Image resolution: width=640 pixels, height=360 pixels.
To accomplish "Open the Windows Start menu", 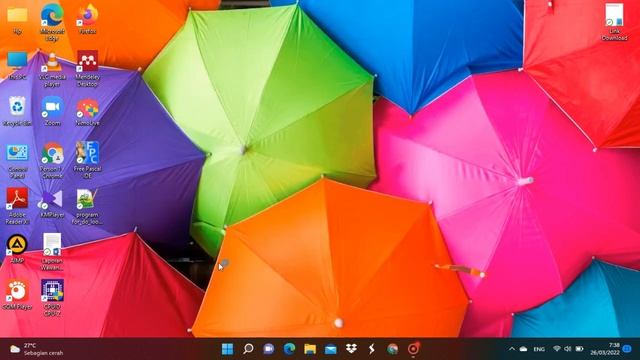I will coord(227,349).
